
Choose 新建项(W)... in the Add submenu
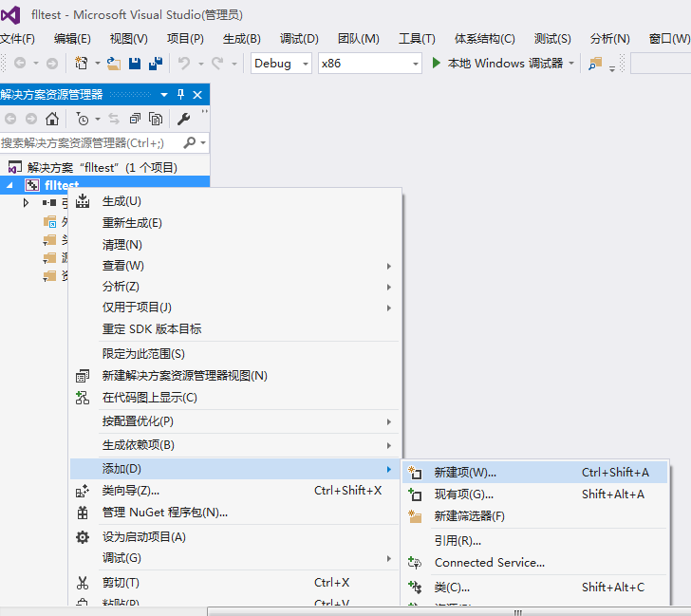pos(535,473)
